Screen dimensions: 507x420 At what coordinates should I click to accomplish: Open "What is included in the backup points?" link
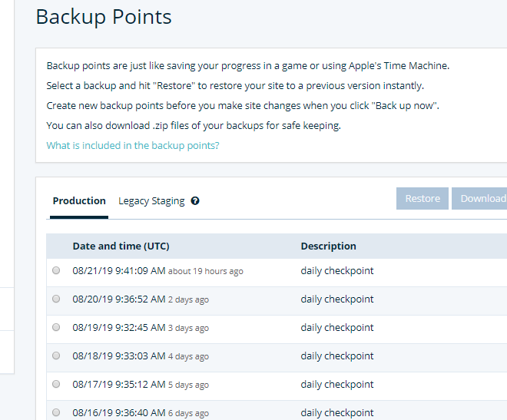point(133,145)
